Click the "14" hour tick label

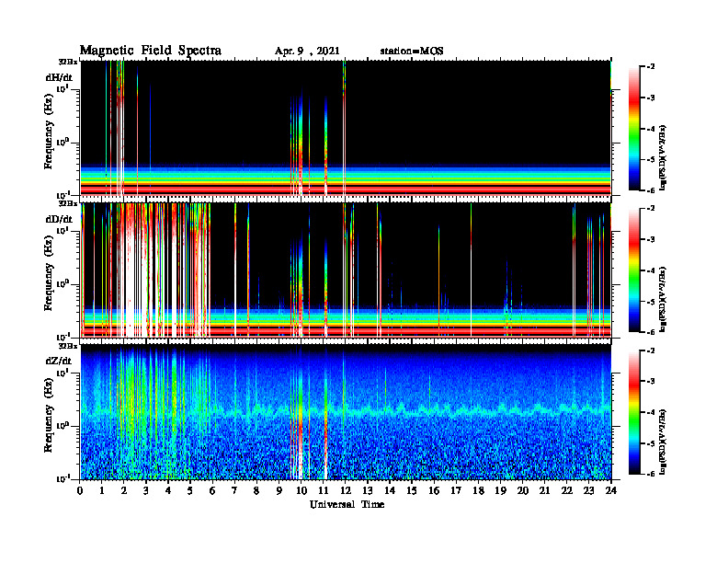(389, 490)
